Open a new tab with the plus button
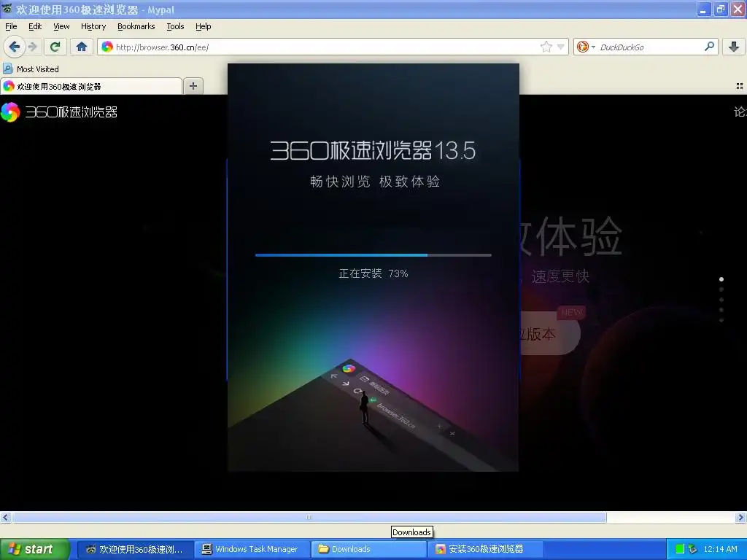Screen dimensions: 747x560 (x=193, y=86)
